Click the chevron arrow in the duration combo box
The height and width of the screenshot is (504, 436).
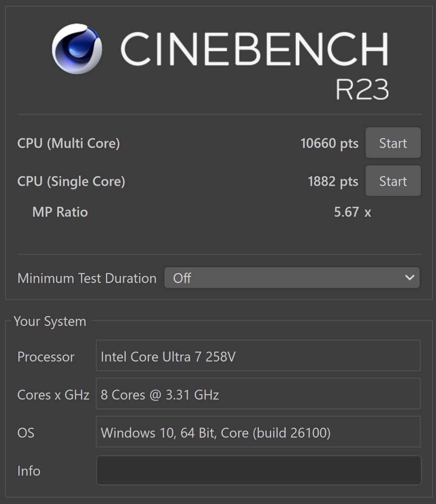[409, 278]
